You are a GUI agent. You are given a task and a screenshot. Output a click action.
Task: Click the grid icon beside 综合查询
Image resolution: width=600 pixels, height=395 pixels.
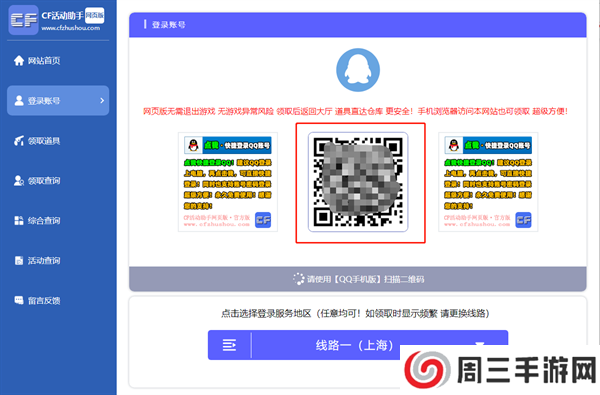pyautogui.click(x=19, y=220)
